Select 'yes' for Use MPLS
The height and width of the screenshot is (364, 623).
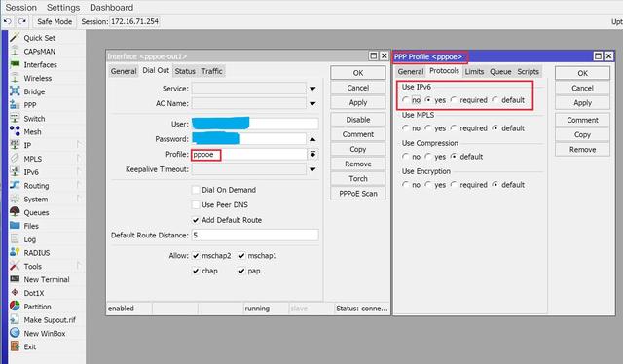[428, 128]
